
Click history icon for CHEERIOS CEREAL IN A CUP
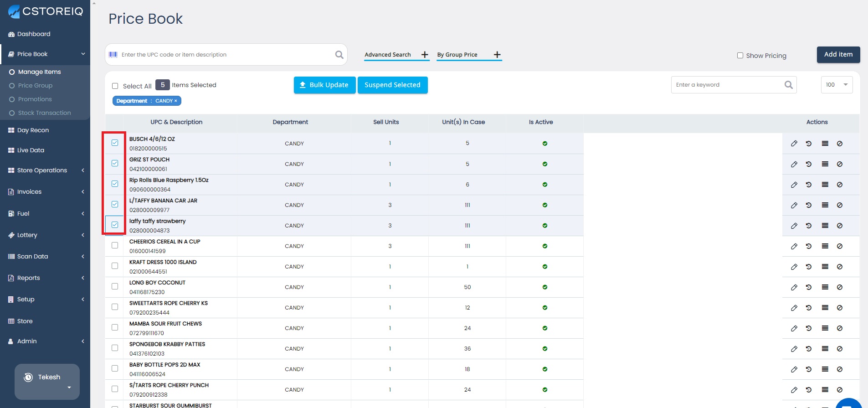click(x=809, y=246)
